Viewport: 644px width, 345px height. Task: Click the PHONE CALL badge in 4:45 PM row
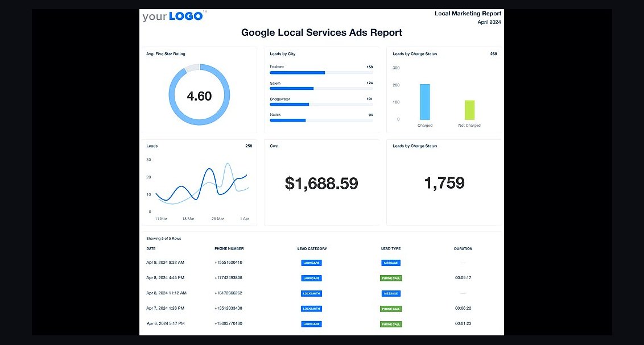391,278
